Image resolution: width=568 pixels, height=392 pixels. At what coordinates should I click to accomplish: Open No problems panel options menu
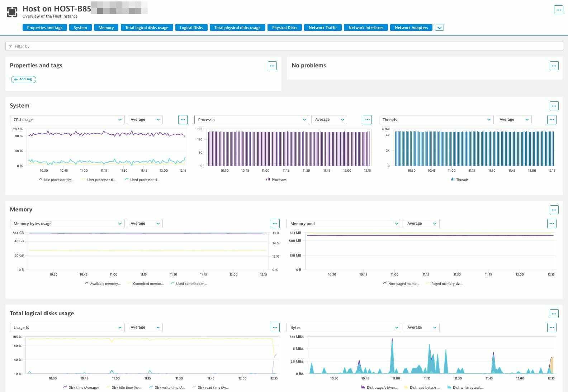coord(554,66)
